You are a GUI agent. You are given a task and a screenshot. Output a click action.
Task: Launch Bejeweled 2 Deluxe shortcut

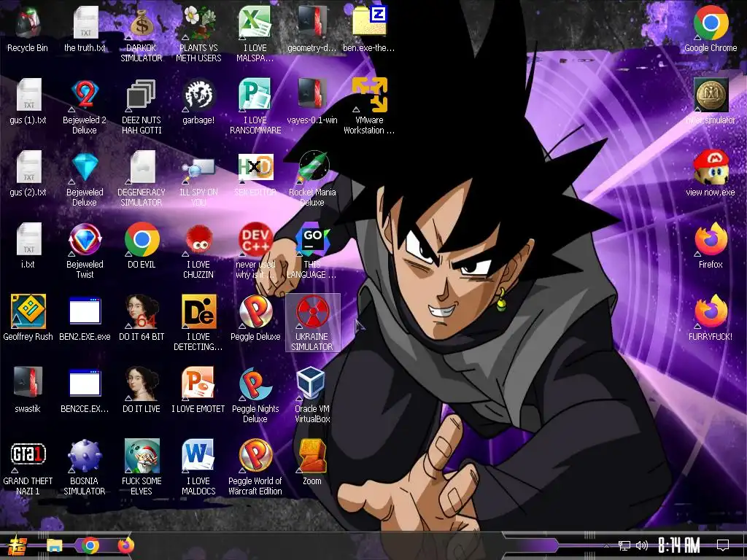pyautogui.click(x=85, y=106)
